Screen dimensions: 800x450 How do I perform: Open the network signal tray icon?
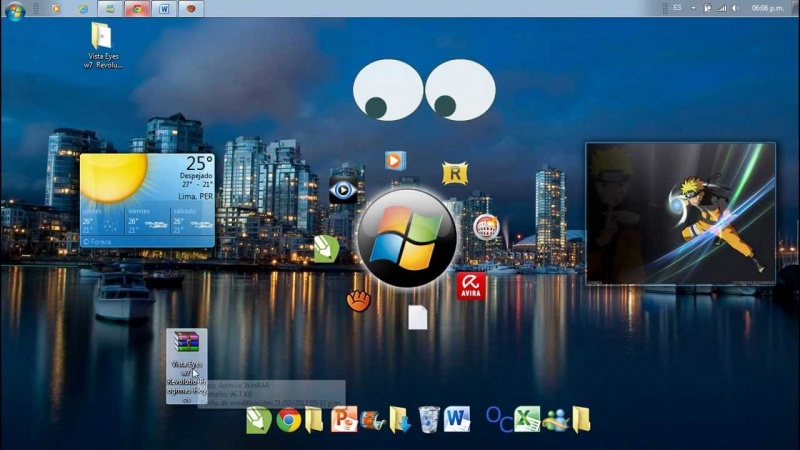coord(721,8)
